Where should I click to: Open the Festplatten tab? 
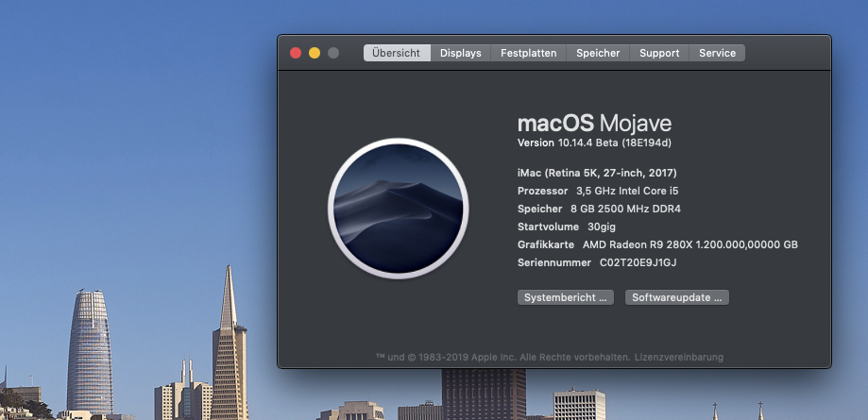pyautogui.click(x=528, y=53)
